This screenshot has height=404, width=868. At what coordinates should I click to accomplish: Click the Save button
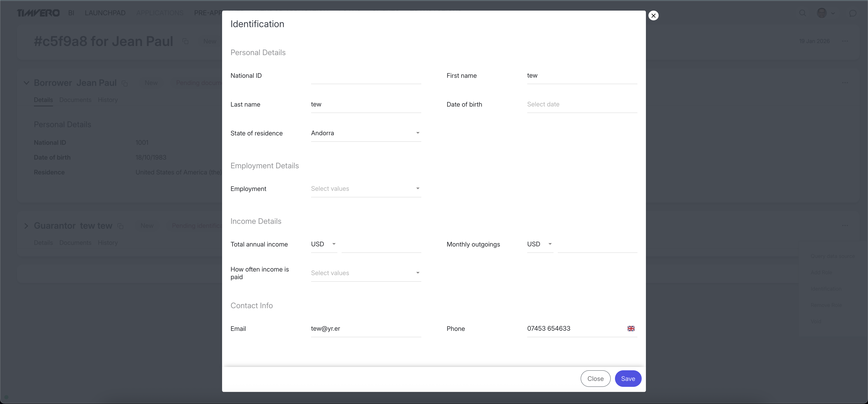coord(628,378)
